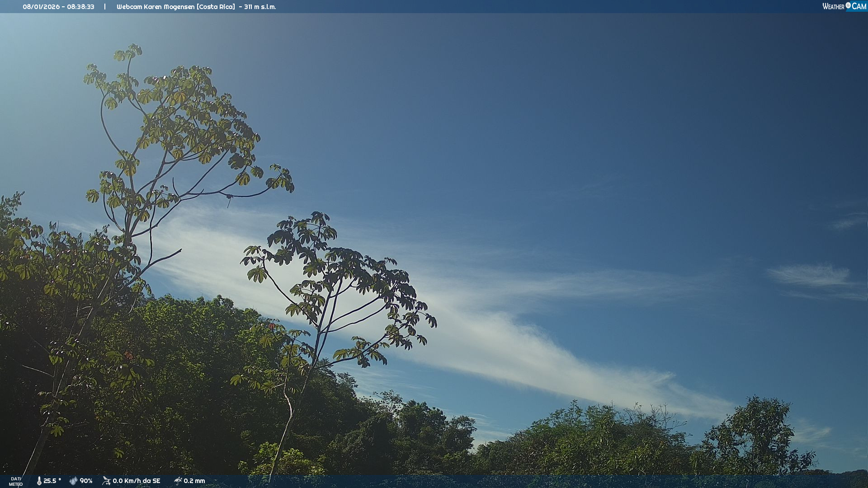Click the 08/01/2026 date stamp
This screenshot has height=488, width=868.
tap(41, 7)
